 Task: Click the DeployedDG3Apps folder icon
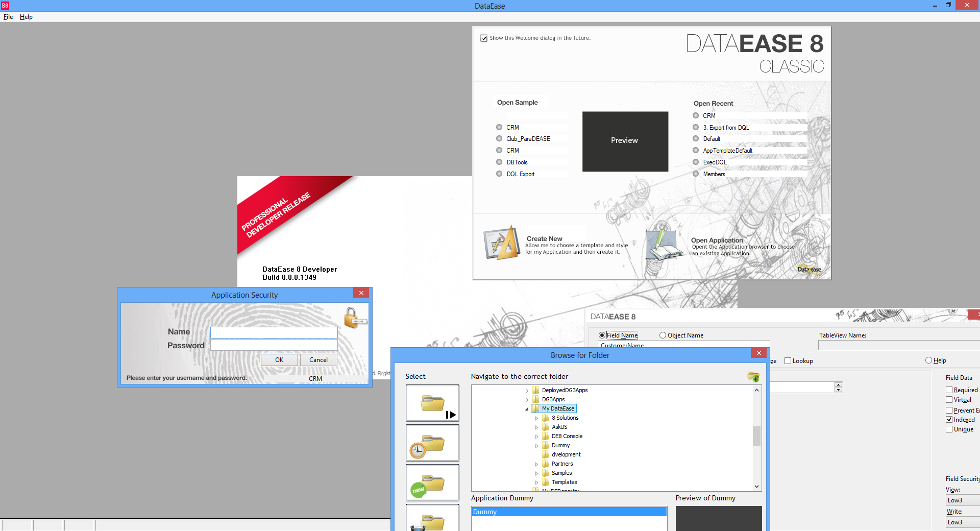coord(536,390)
